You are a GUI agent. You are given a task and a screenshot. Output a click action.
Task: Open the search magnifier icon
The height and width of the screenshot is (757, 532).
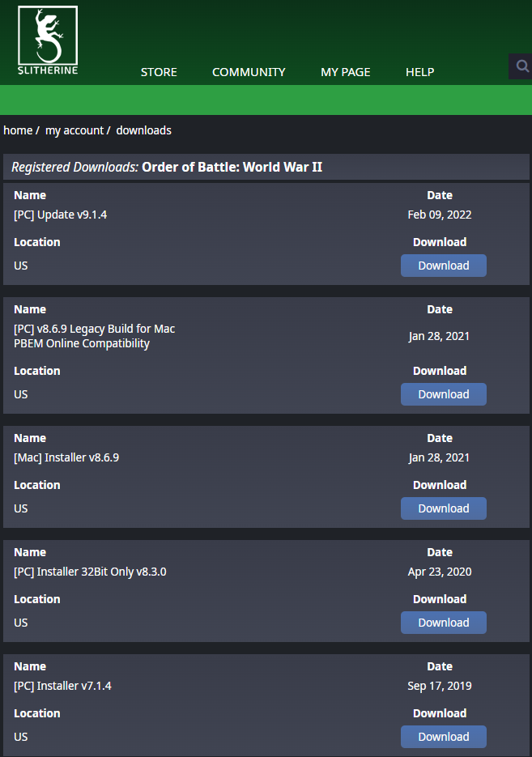click(521, 66)
